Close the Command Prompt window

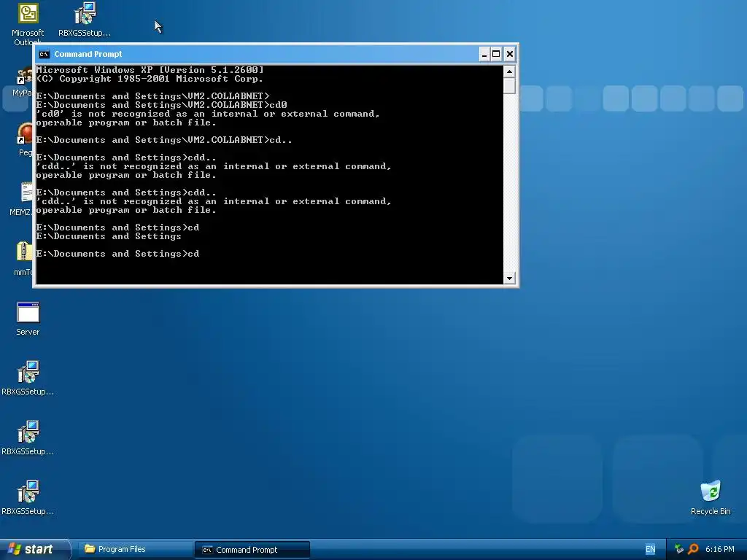coord(509,54)
